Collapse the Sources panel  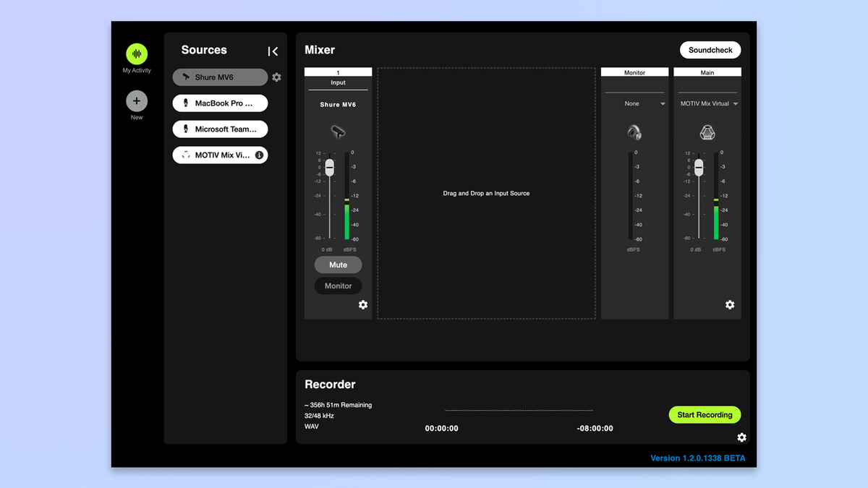(x=273, y=51)
